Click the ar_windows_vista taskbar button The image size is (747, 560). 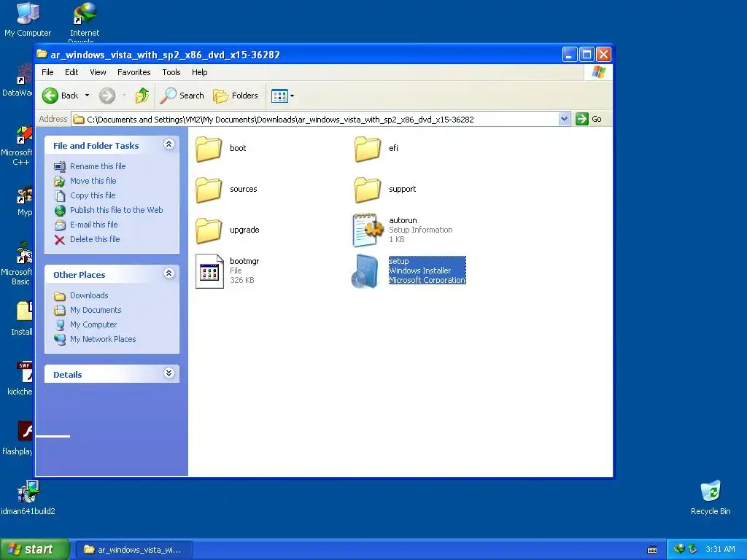coord(133,550)
